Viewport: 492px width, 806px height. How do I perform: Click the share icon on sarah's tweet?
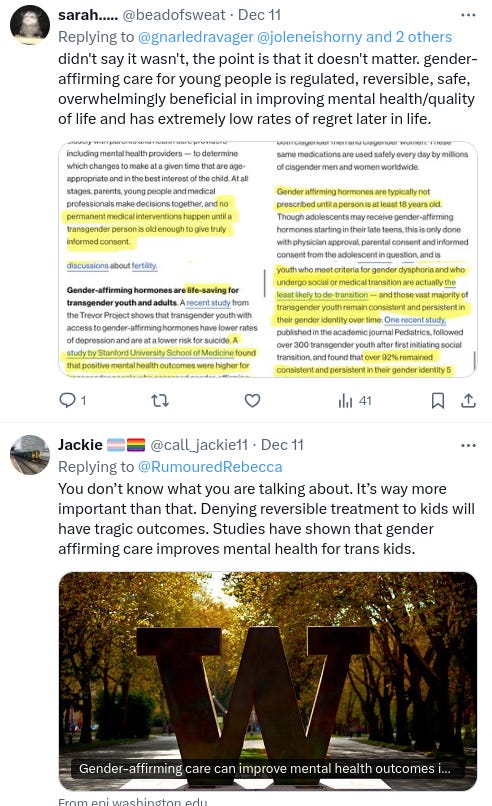point(468,400)
